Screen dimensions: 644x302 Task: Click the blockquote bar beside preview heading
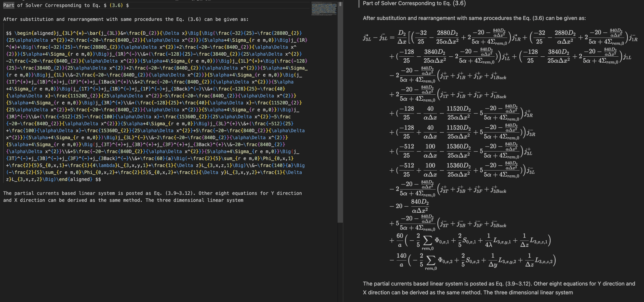[359, 4]
